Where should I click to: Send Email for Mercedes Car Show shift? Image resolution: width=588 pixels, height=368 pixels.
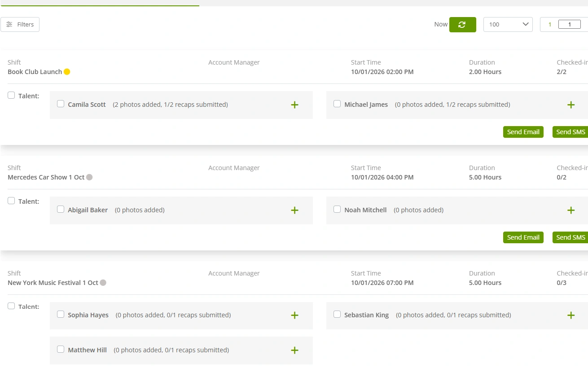point(523,237)
